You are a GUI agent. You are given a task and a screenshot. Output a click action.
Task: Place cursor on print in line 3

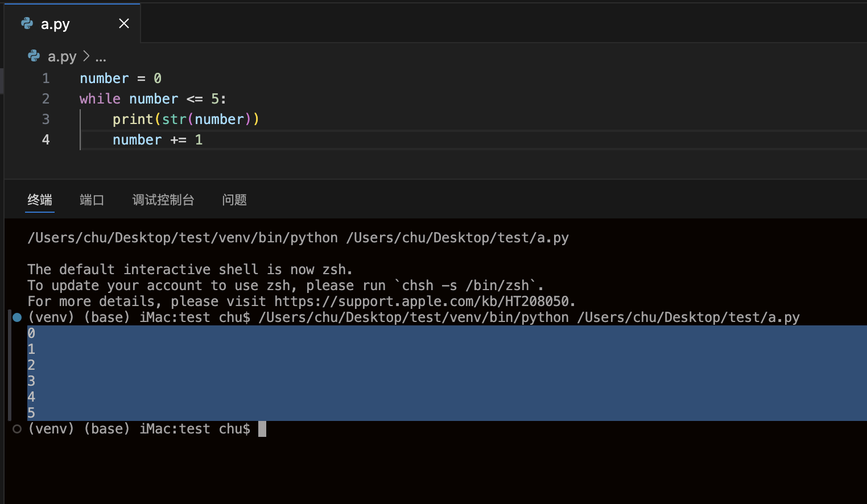133,119
